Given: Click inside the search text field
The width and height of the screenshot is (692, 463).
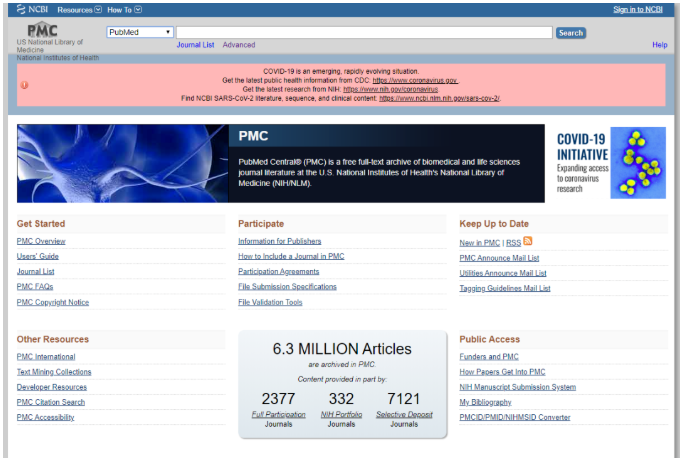Looking at the screenshot, I should click(364, 32).
